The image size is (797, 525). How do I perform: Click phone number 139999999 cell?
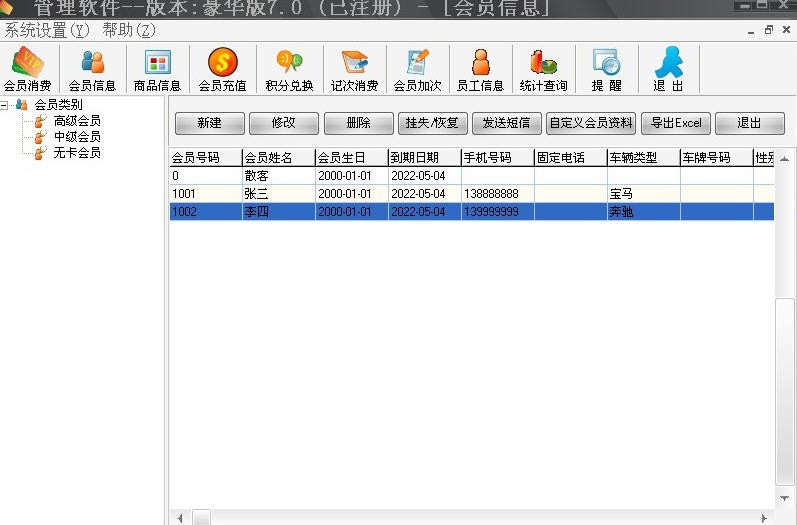pos(498,211)
